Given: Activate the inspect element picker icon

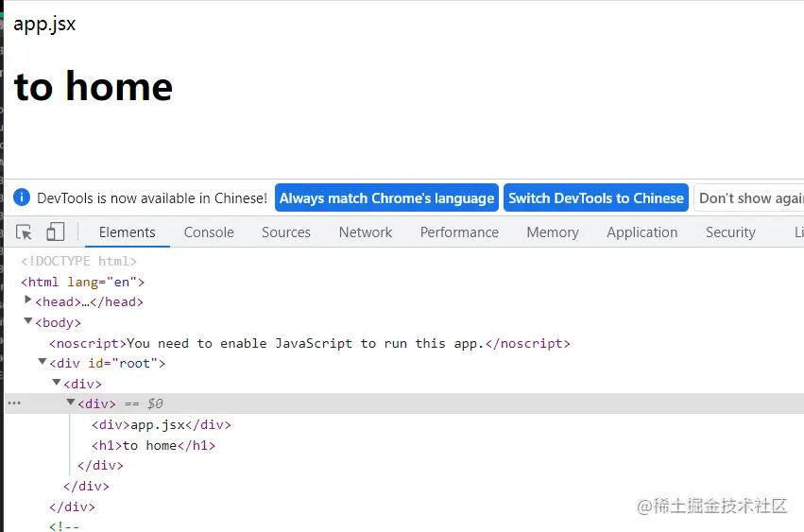Looking at the screenshot, I should click(x=24, y=232).
